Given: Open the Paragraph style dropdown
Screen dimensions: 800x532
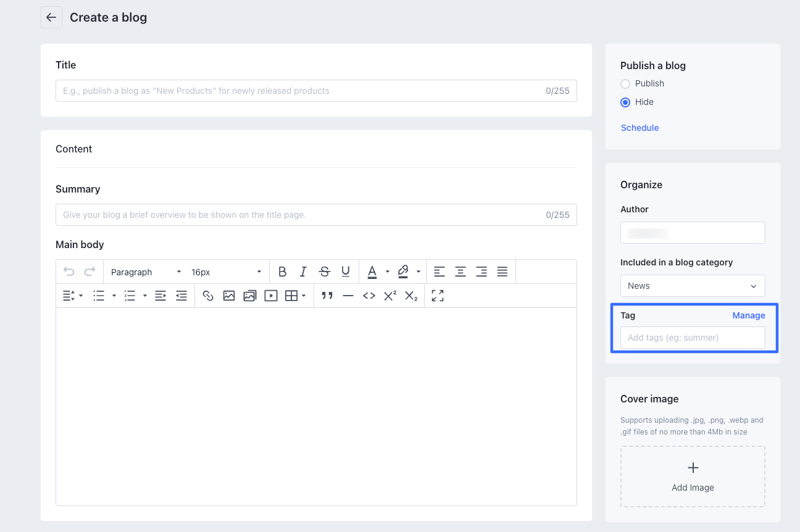Looking at the screenshot, I should point(146,272).
